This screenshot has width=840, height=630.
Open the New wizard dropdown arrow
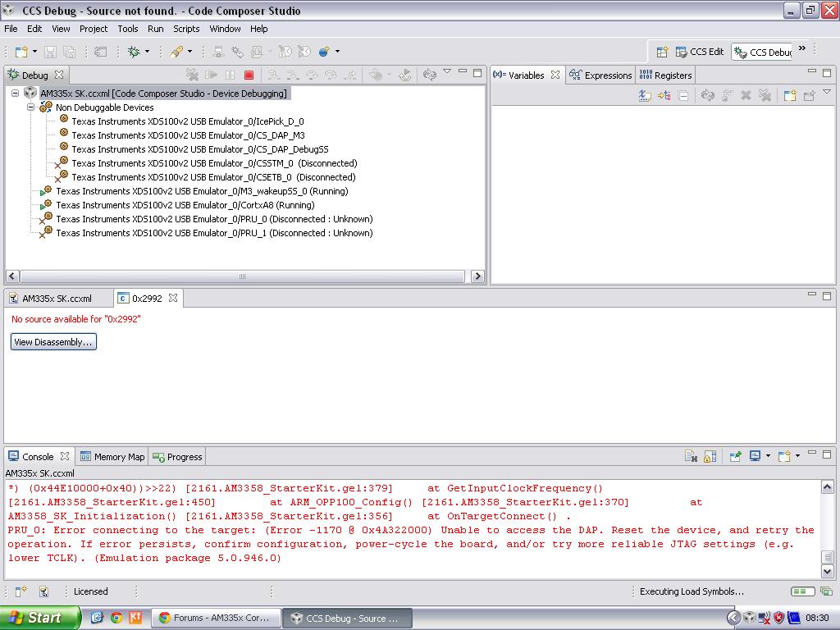34,52
